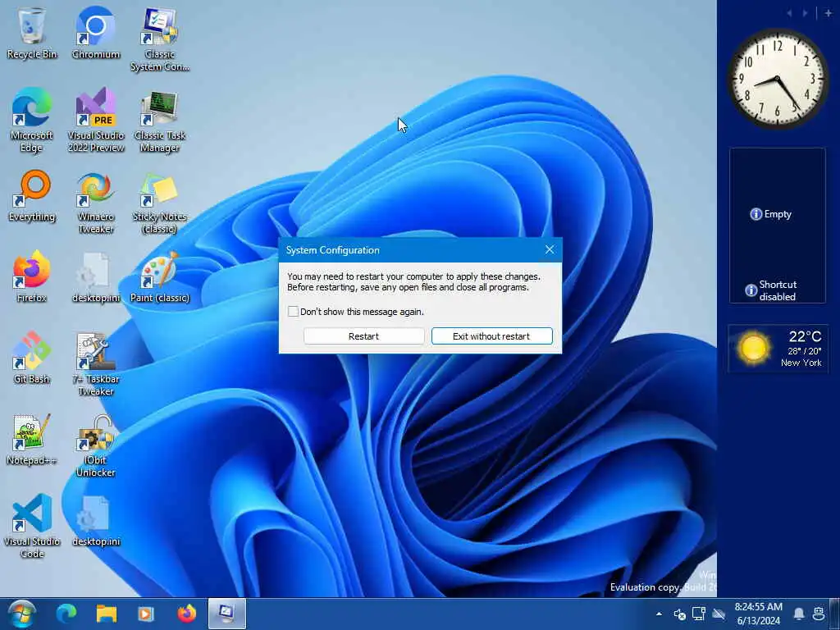840x630 pixels.
Task: Open Winaero Tweaker desktop icon
Action: point(96,203)
